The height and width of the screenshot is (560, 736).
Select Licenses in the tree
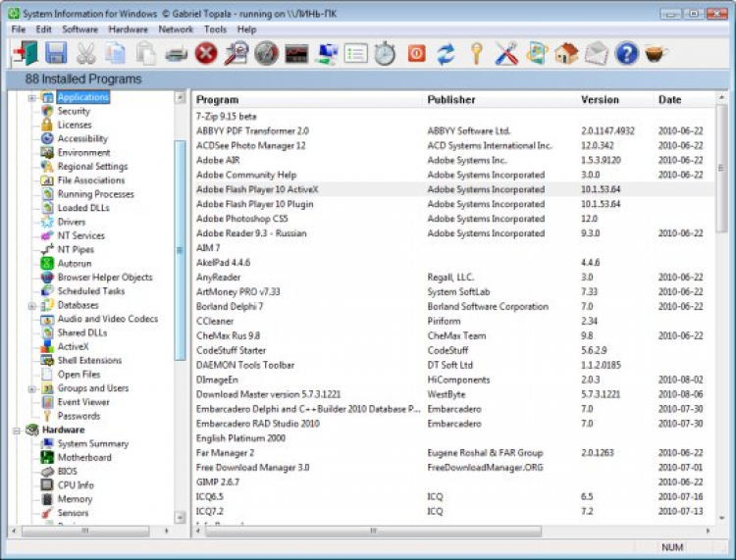75,125
